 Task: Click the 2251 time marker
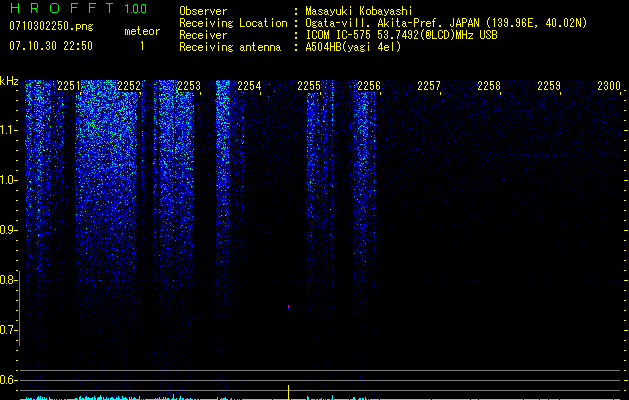pyautogui.click(x=69, y=86)
